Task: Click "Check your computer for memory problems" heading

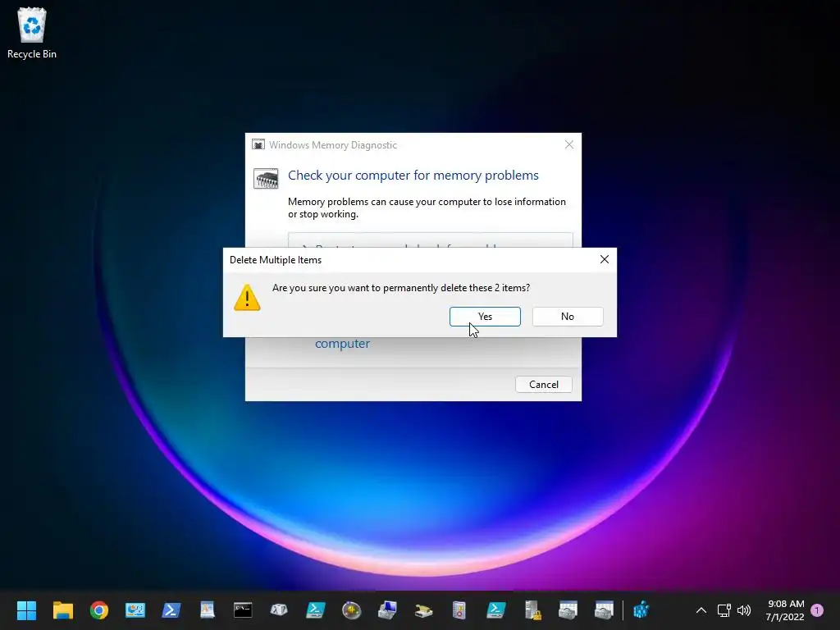Action: pos(413,176)
